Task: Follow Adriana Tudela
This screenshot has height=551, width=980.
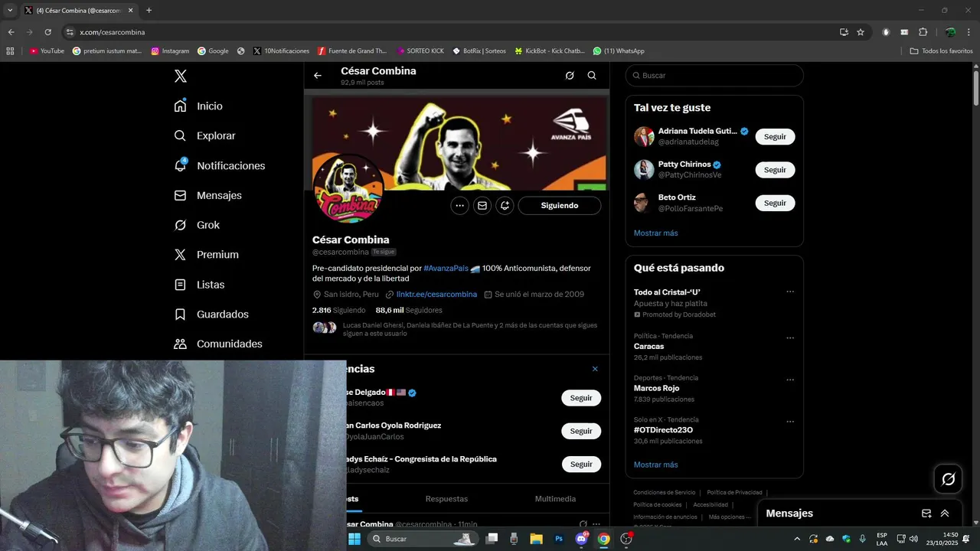Action: coord(775,136)
